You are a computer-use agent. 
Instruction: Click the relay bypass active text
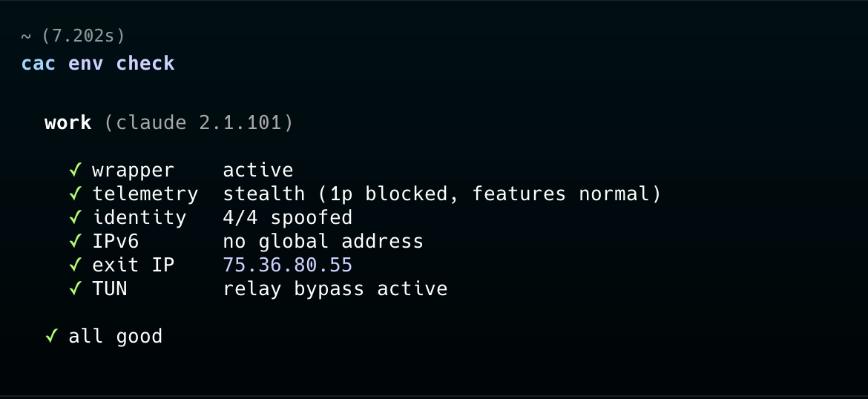coord(335,288)
